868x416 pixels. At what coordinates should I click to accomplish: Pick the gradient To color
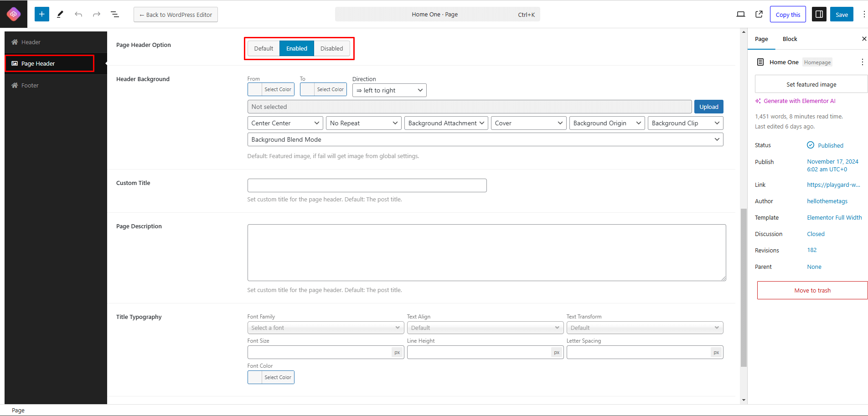click(x=323, y=89)
